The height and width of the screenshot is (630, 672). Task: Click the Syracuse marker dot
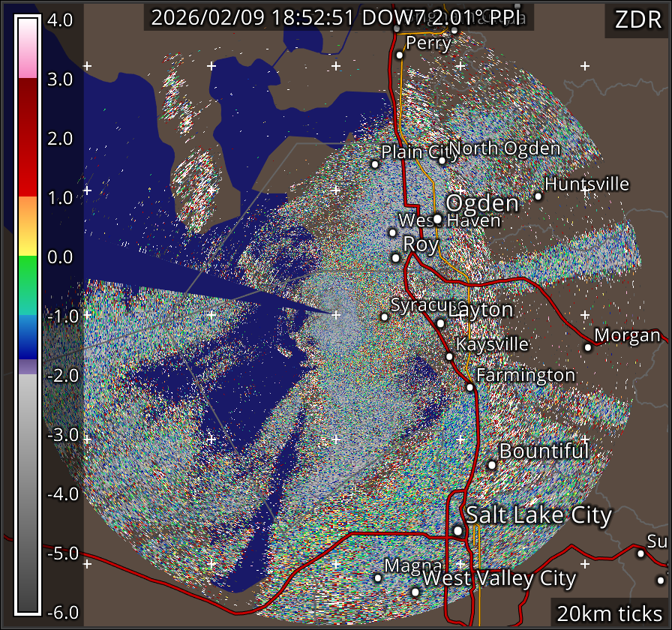coord(384,317)
